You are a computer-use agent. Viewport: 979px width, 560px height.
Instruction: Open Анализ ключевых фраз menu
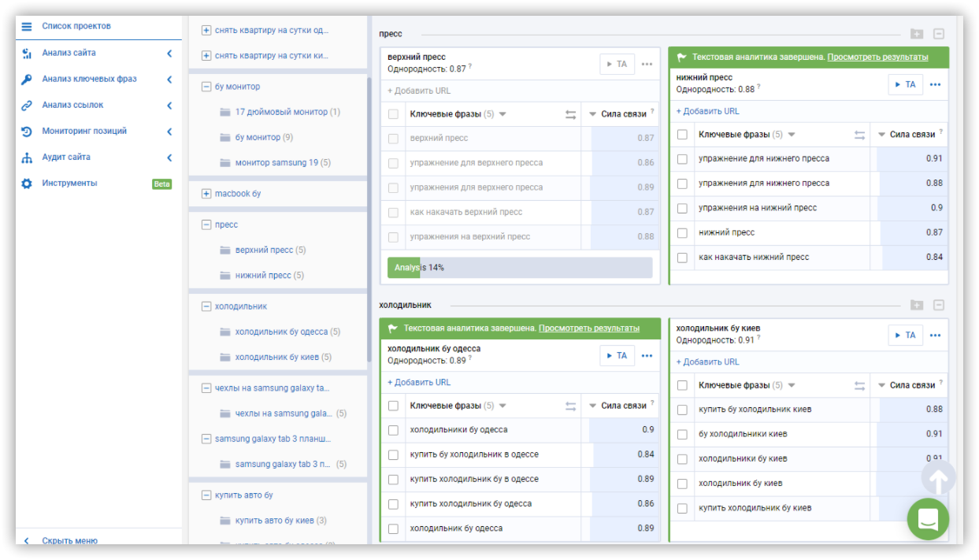(89, 79)
